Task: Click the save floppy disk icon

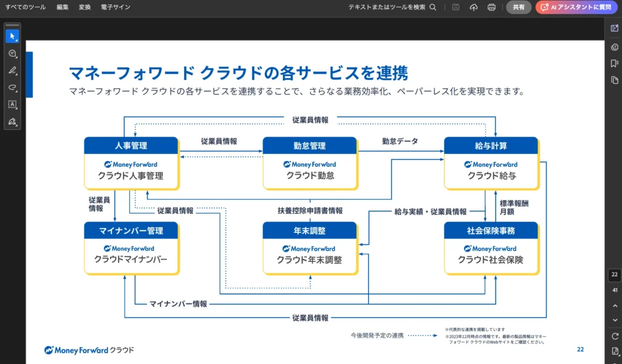Action: (456, 7)
